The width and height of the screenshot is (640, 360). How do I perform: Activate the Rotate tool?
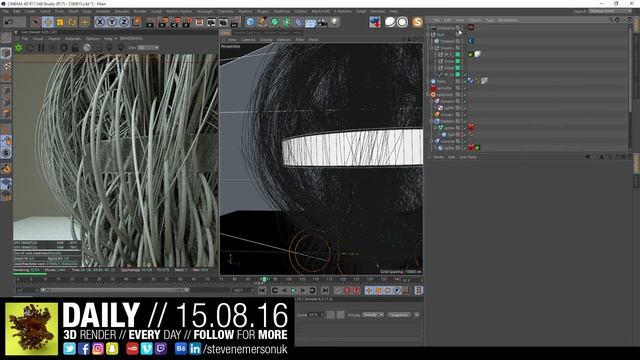tap(72, 22)
